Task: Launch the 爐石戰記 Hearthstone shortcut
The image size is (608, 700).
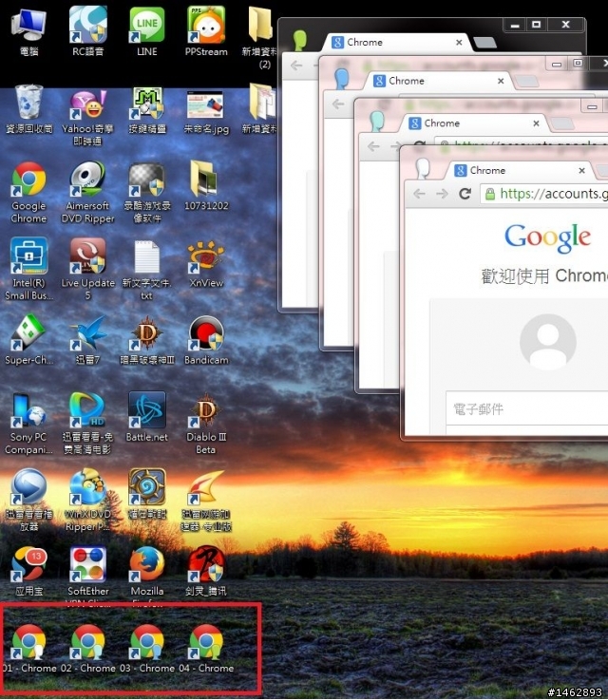Action: point(147,494)
